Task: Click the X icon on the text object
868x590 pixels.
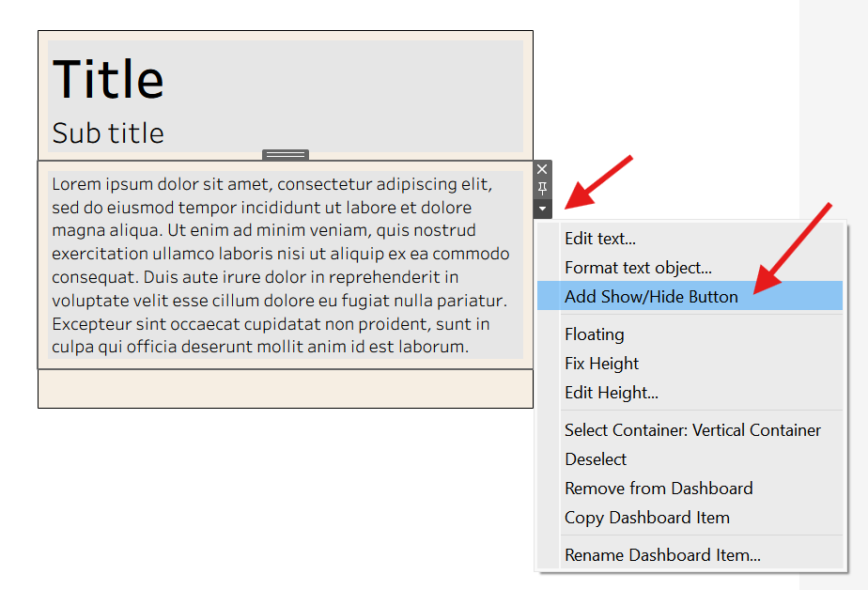Action: click(x=542, y=170)
